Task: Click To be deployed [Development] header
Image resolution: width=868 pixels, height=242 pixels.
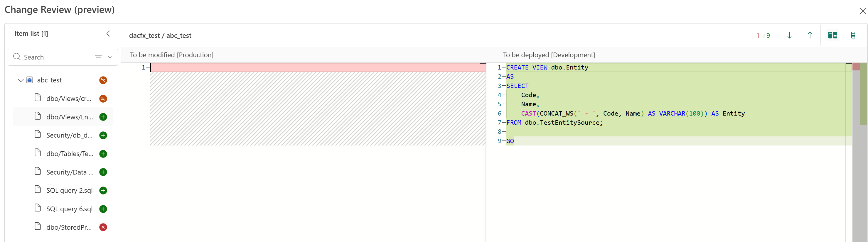Action: [549, 55]
